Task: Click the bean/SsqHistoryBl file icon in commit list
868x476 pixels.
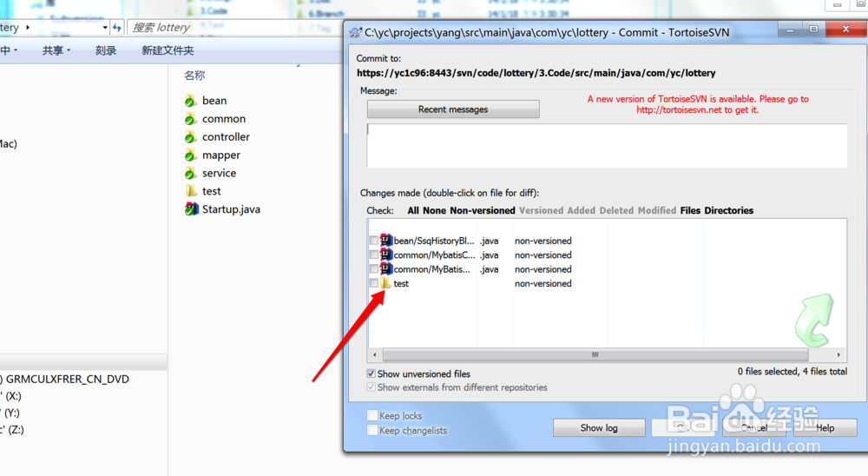Action: pyautogui.click(x=386, y=241)
